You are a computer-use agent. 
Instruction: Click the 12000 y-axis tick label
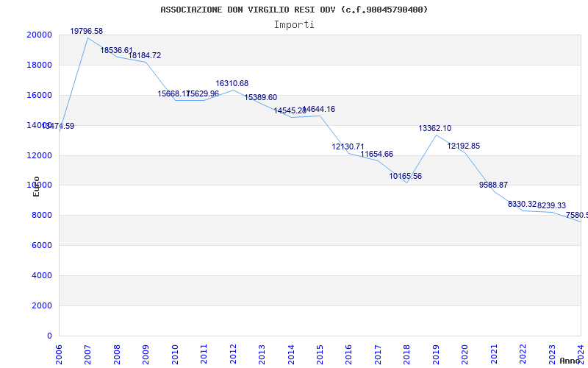[x=39, y=155]
